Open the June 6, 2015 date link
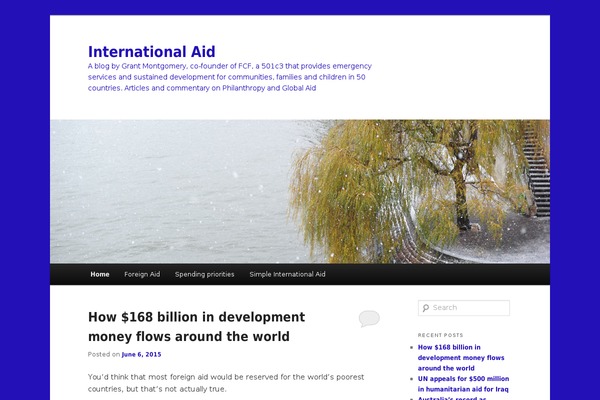Viewport: 600px width, 400px height. click(141, 354)
